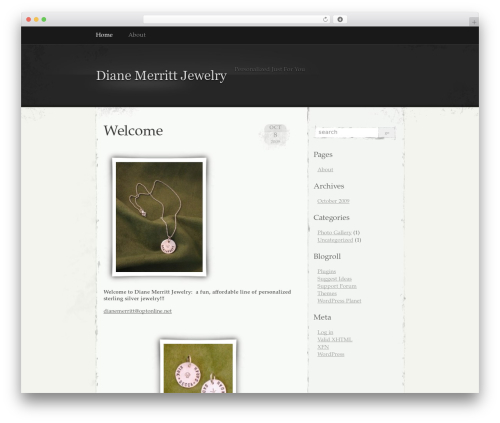The height and width of the screenshot is (423, 500).
Task: Click Log in under Meta
Action: pyautogui.click(x=325, y=332)
